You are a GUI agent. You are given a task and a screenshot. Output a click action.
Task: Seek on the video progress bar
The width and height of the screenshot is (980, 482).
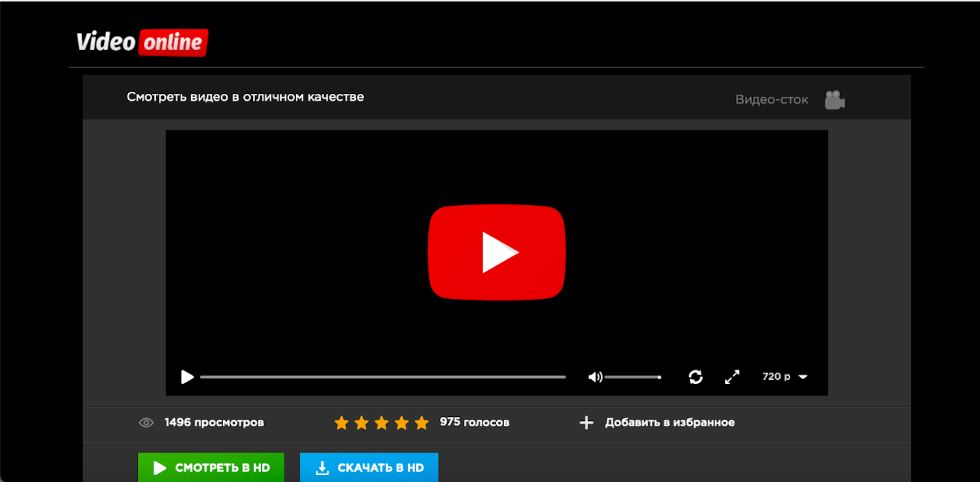coord(383,377)
